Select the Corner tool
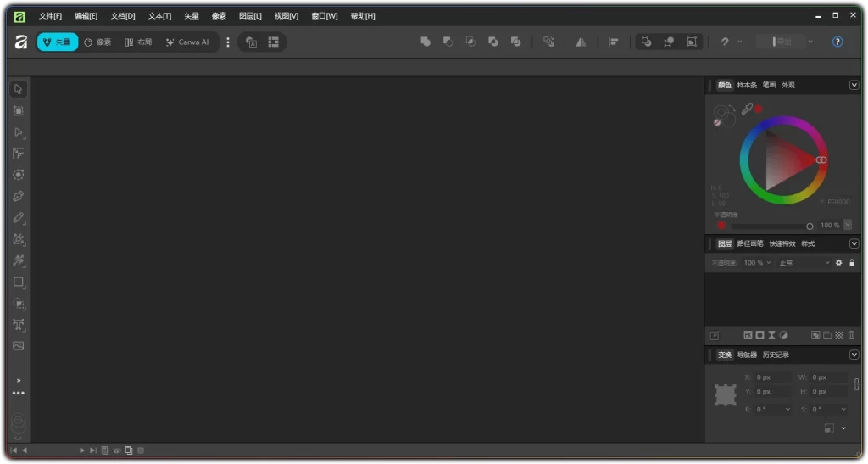The width and height of the screenshot is (868, 464). click(19, 154)
